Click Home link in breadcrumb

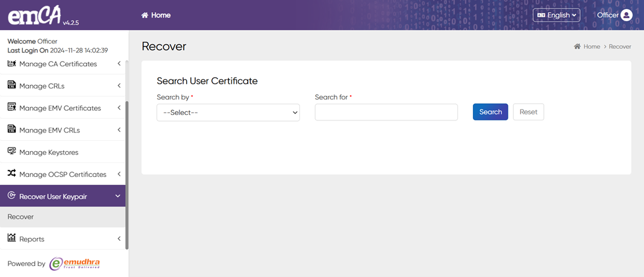(x=591, y=46)
